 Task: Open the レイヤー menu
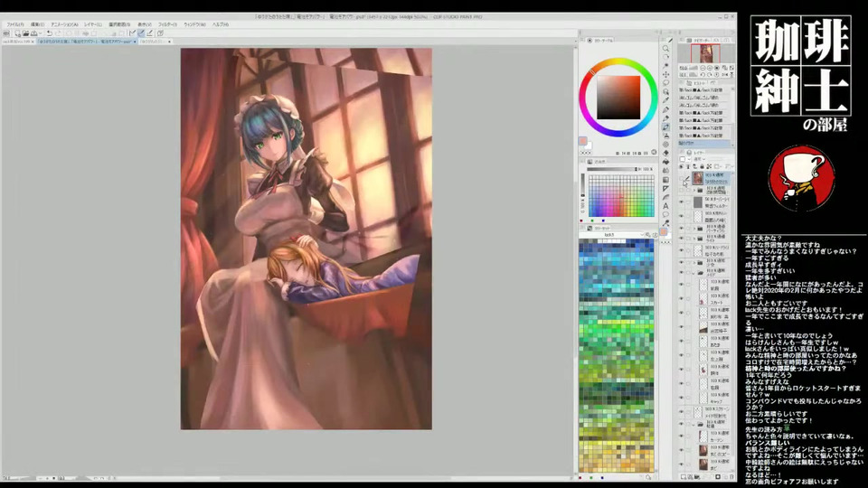(93, 24)
